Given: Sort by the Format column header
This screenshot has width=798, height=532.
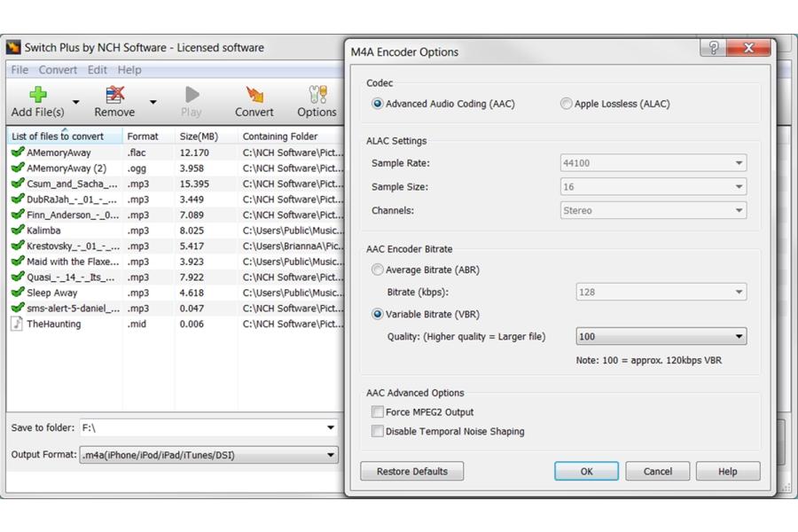Looking at the screenshot, I should 149,137.
